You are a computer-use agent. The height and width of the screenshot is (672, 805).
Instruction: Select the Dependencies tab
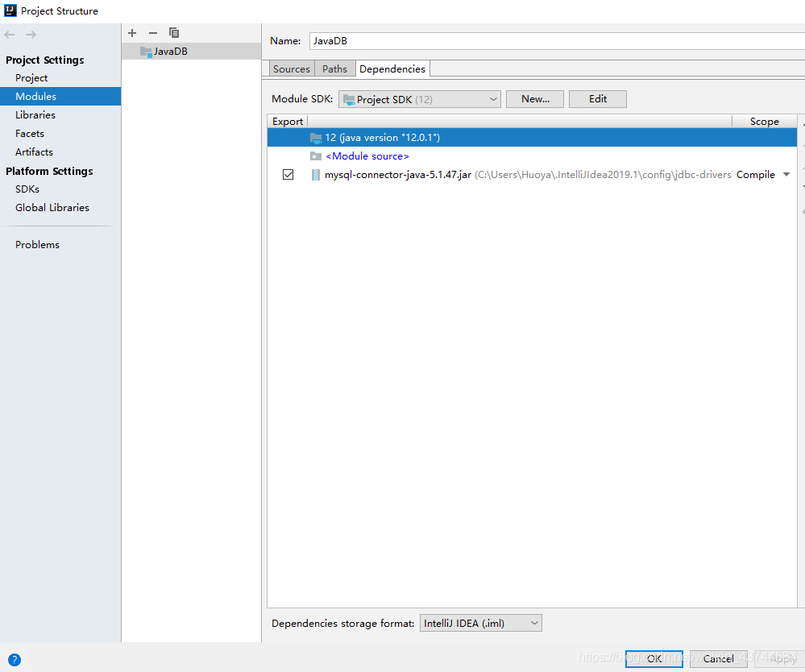coord(392,68)
